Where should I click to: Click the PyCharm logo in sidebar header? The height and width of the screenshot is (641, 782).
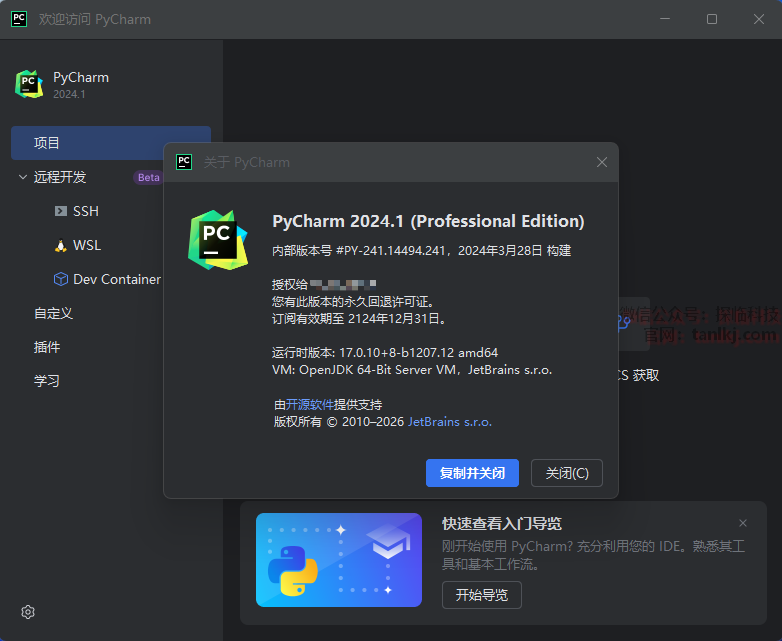coord(29,84)
